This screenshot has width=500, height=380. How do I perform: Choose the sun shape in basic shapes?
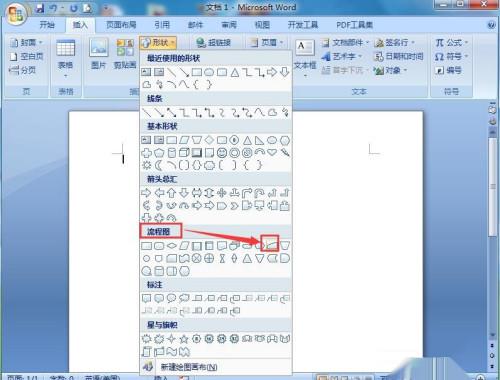coord(146,165)
